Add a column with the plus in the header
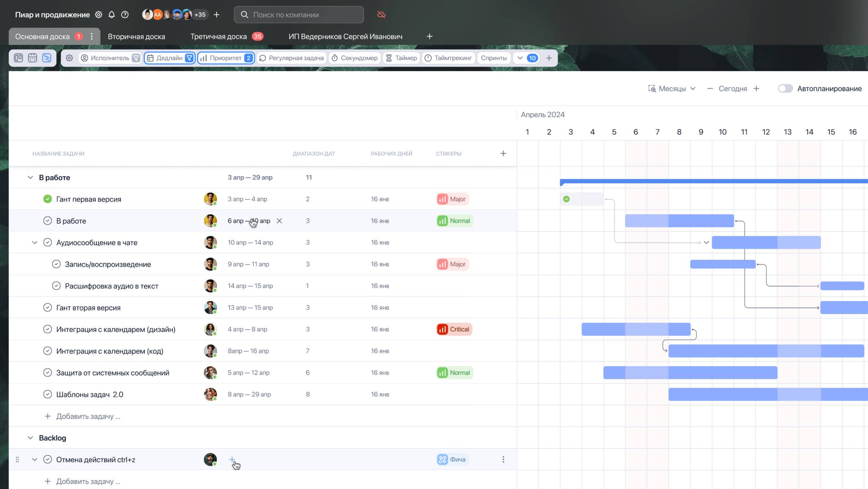The width and height of the screenshot is (868, 489). pyautogui.click(x=503, y=153)
